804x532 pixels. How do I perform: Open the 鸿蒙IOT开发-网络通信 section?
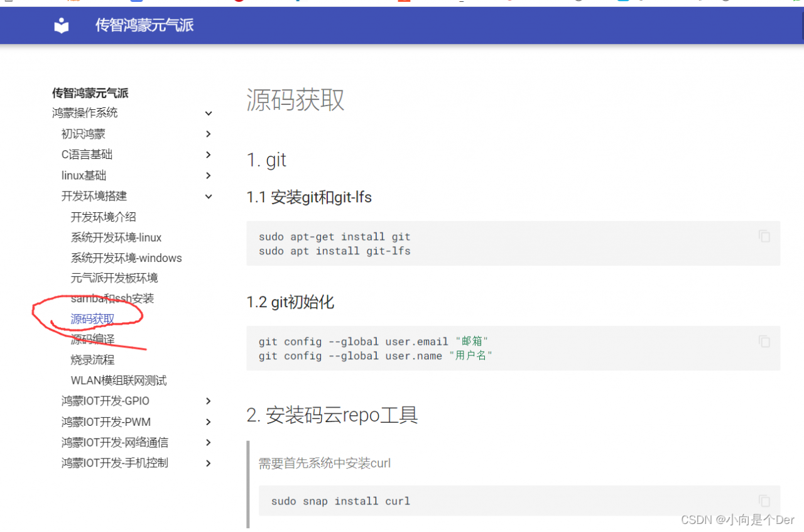[115, 442]
